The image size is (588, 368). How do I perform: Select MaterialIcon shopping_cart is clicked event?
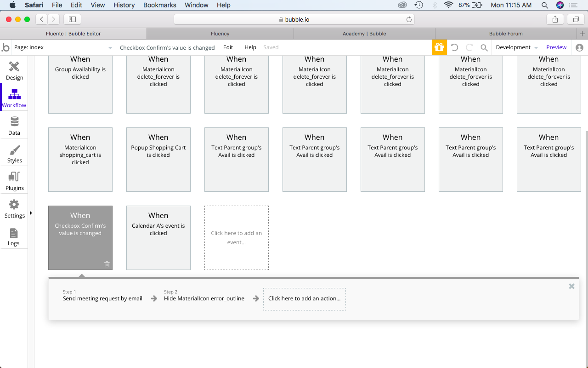click(80, 160)
